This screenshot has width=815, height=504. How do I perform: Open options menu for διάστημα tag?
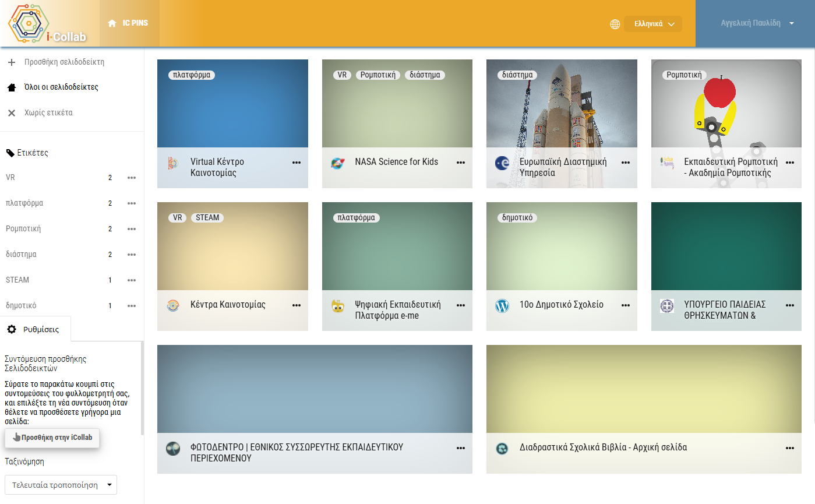click(x=132, y=255)
